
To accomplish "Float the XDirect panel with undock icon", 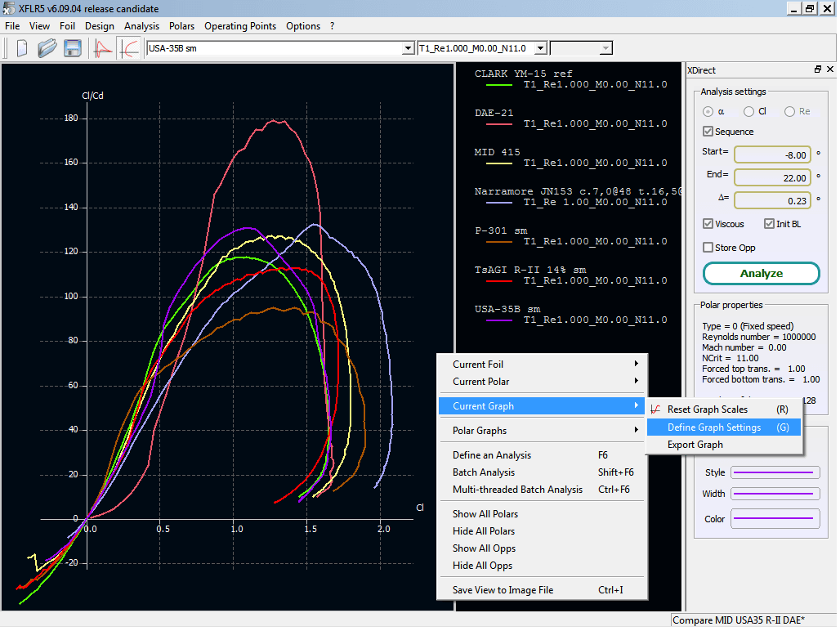I will [x=817, y=70].
